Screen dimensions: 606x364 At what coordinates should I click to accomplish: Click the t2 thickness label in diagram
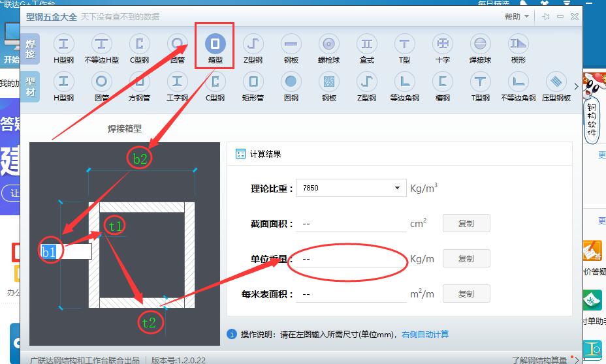point(149,322)
